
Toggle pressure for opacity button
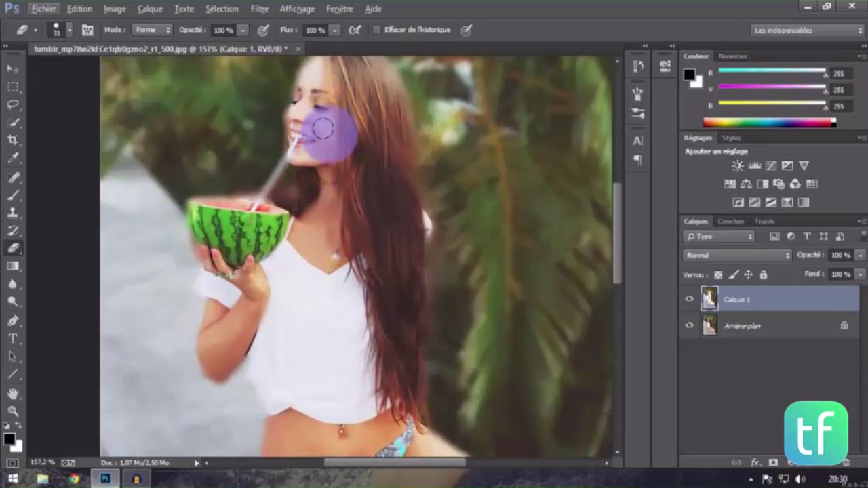pyautogui.click(x=263, y=30)
